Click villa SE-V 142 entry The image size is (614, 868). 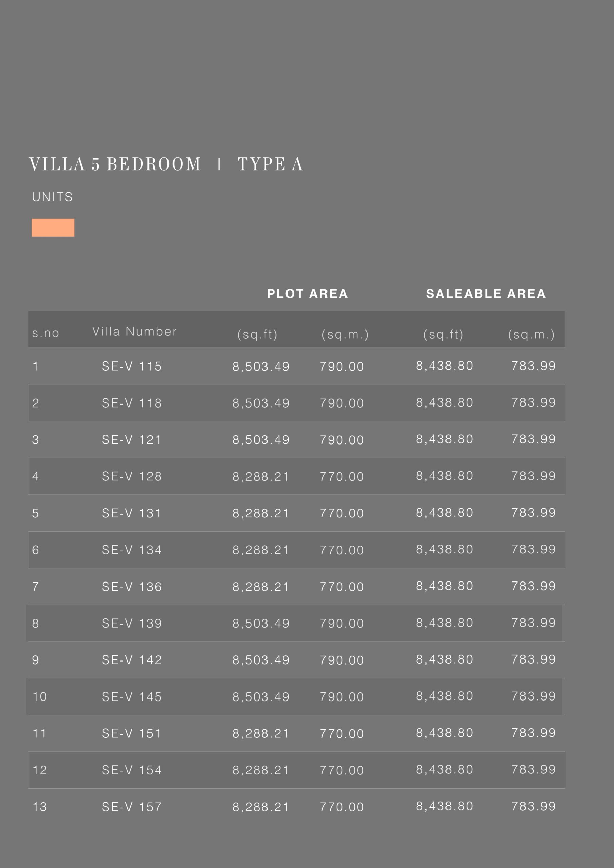[132, 660]
